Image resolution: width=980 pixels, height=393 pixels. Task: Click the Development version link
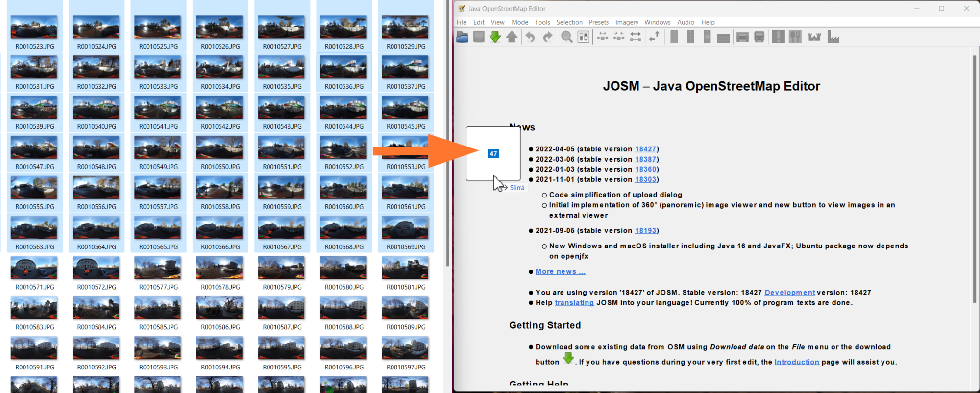pos(790,293)
